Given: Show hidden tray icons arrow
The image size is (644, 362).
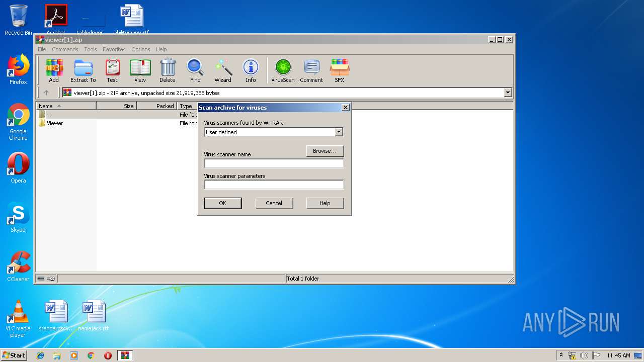Looking at the screenshot, I should pyautogui.click(x=561, y=355).
